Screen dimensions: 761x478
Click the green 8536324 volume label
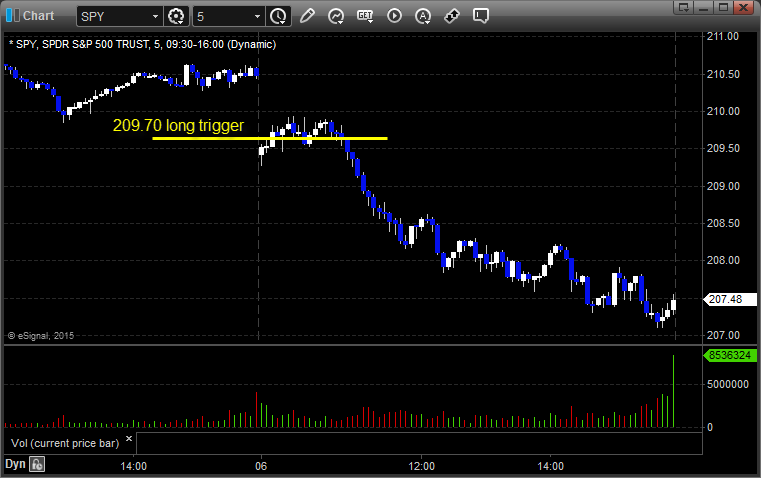[x=729, y=355]
